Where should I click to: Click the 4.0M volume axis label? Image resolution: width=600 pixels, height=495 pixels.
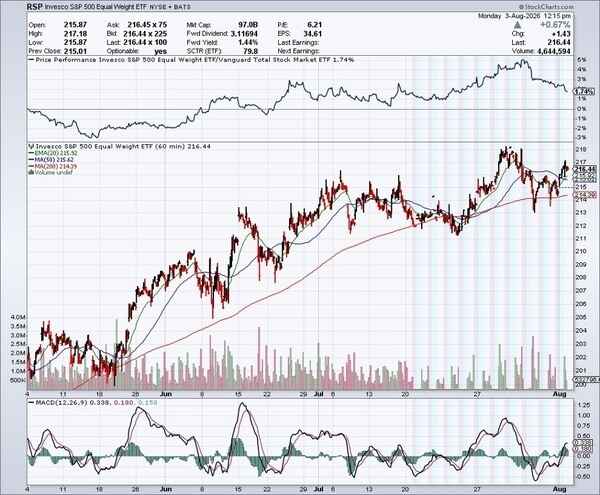[18, 318]
